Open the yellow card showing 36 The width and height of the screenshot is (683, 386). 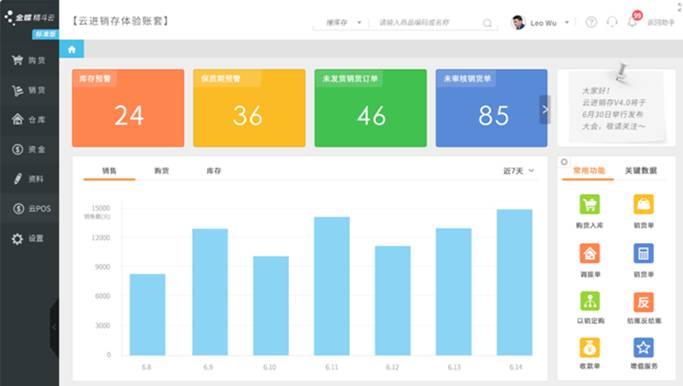pyautogui.click(x=249, y=108)
